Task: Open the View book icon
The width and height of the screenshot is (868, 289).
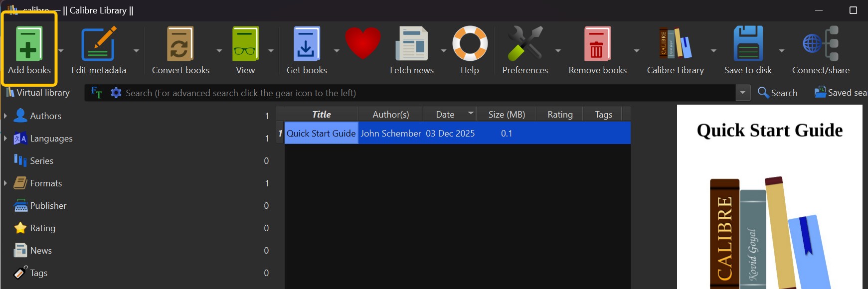Action: pyautogui.click(x=245, y=44)
